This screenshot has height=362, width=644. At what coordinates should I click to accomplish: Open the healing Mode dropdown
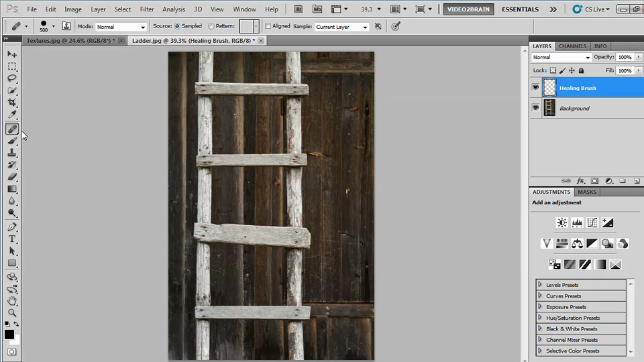point(121,27)
